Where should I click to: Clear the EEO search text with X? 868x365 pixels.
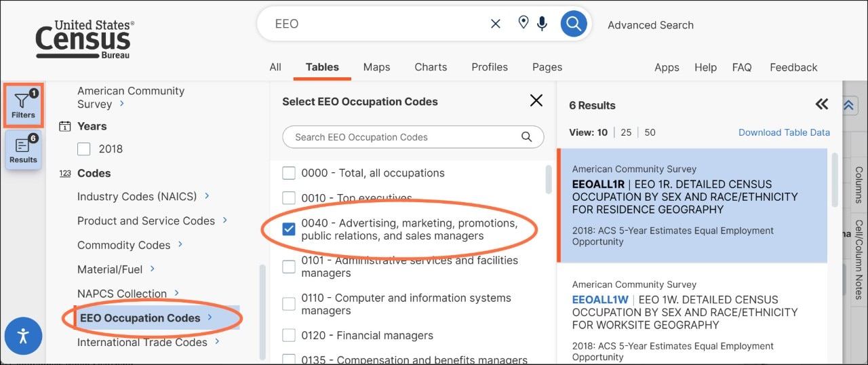click(x=496, y=24)
